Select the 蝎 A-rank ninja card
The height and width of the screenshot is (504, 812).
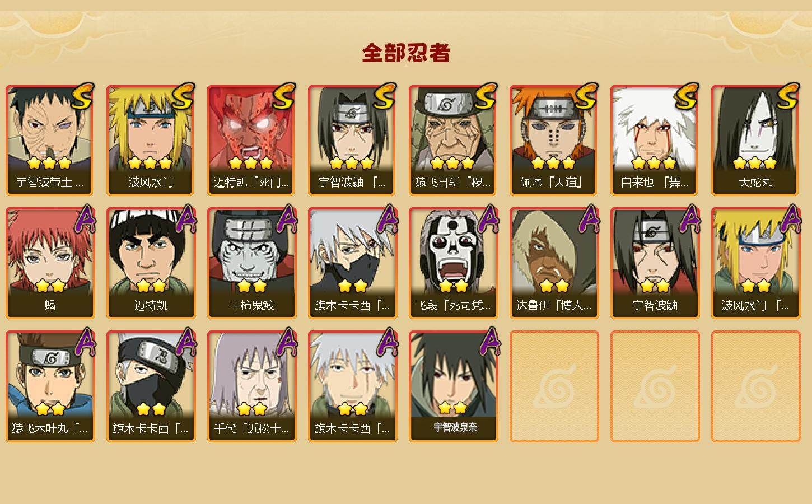[50, 263]
